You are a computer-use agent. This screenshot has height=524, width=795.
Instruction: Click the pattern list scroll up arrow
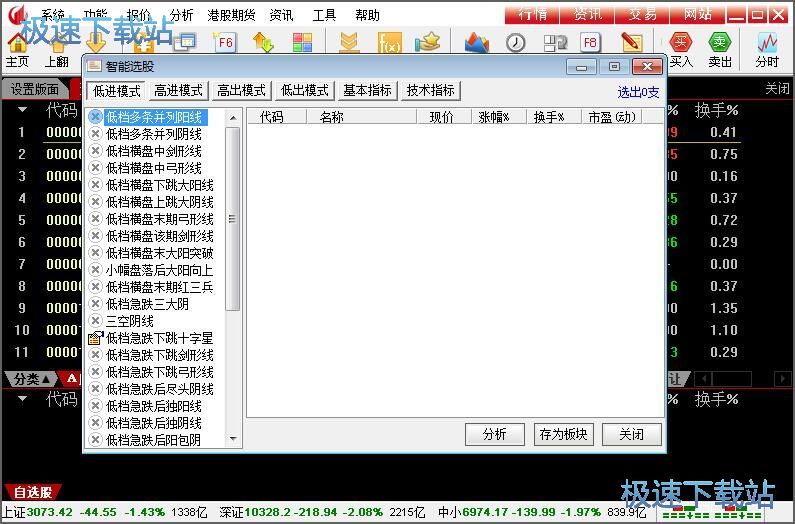233,118
